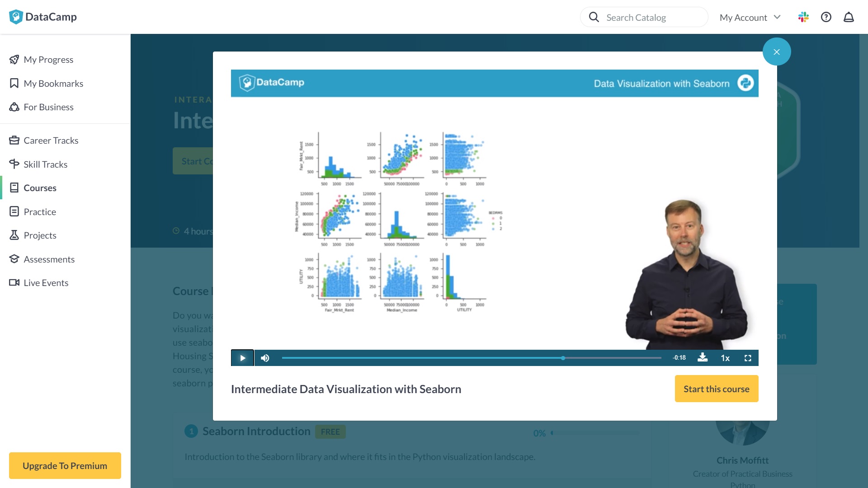868x488 pixels.
Task: Click the Projects flask icon
Action: point(14,235)
